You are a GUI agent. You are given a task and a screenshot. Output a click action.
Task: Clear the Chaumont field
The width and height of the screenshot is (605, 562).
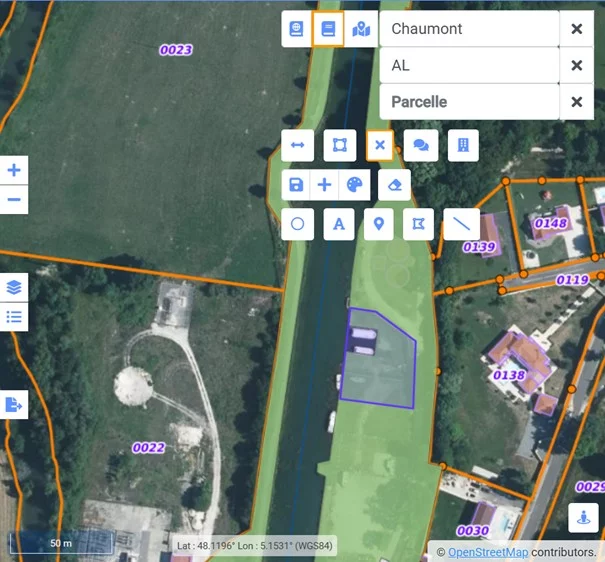tap(576, 29)
